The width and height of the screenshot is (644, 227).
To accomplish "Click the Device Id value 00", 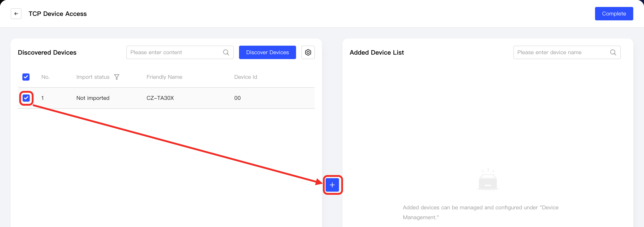I will click(237, 98).
